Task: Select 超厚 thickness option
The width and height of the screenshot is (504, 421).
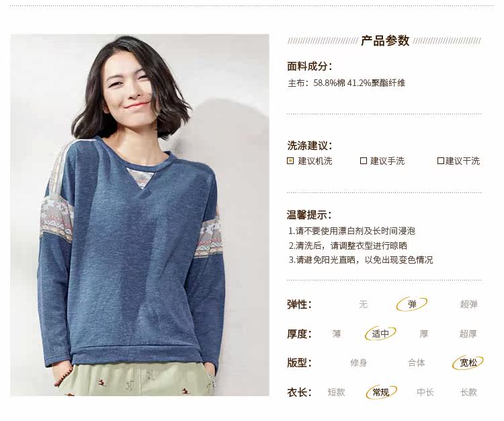Action: point(468,334)
